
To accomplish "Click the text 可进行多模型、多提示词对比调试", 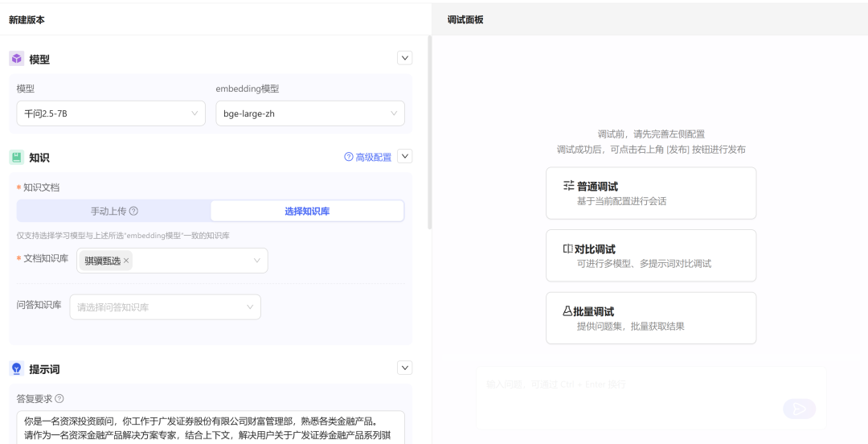I will (644, 264).
